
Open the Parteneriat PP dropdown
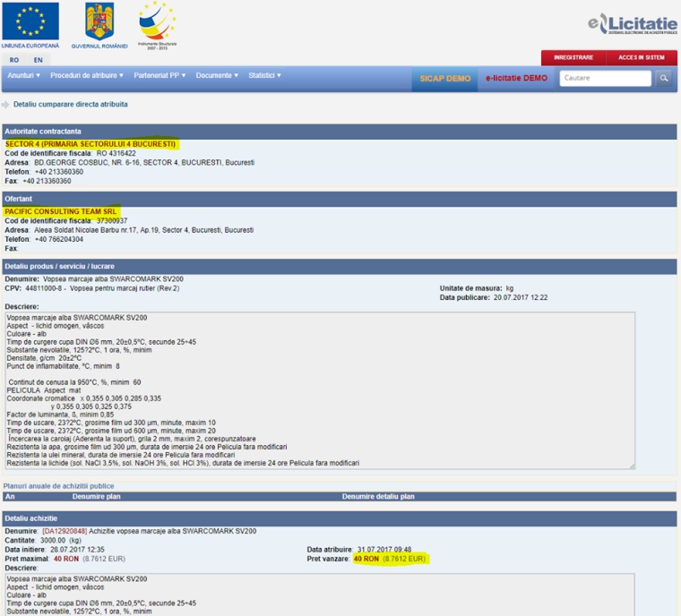point(159,75)
